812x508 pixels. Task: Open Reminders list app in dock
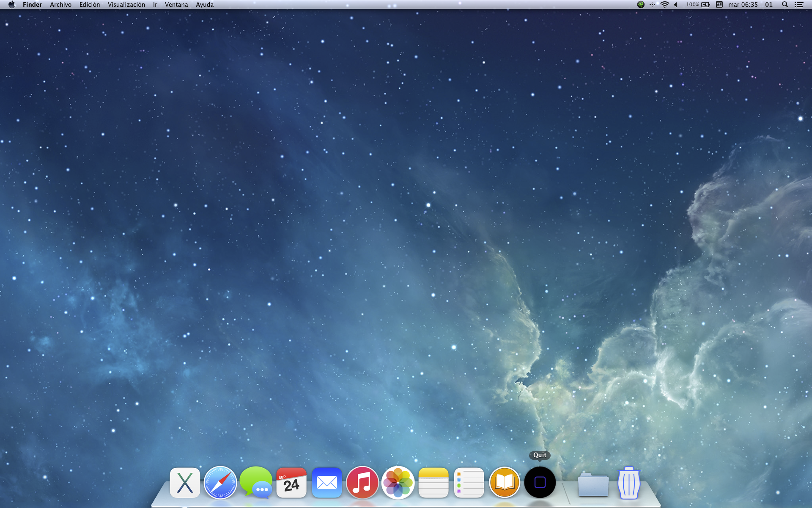coord(469,483)
